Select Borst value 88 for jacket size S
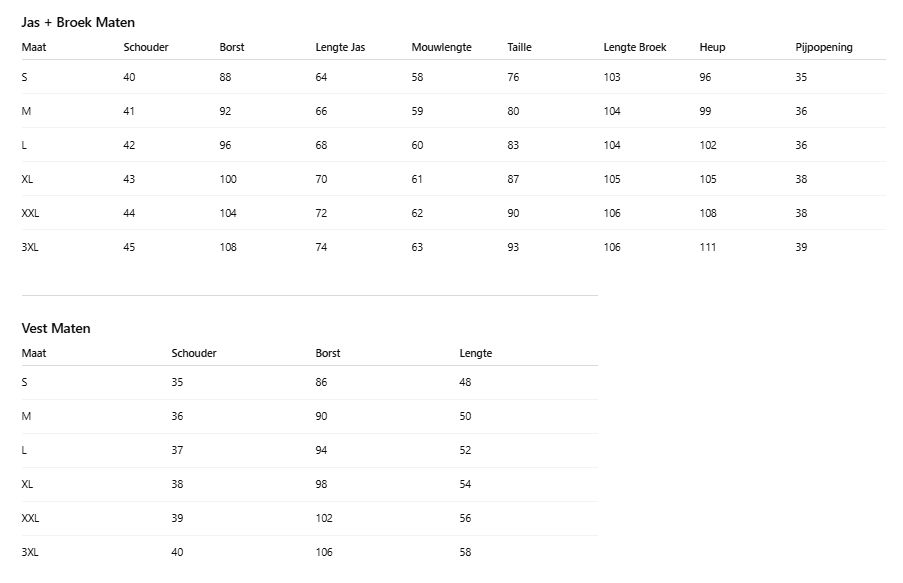This screenshot has height=583, width=903. click(x=225, y=77)
